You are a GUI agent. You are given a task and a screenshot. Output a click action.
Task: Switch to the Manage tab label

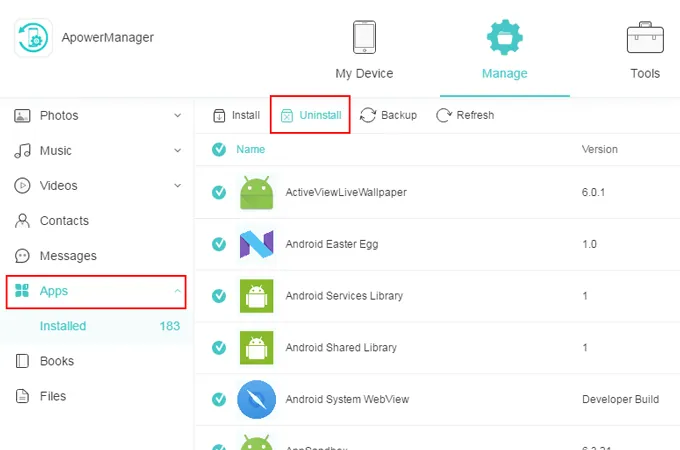click(504, 73)
